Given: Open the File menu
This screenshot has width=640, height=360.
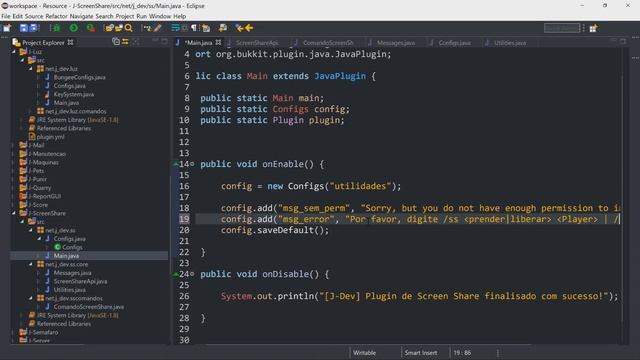Looking at the screenshot, I should [x=6, y=16].
